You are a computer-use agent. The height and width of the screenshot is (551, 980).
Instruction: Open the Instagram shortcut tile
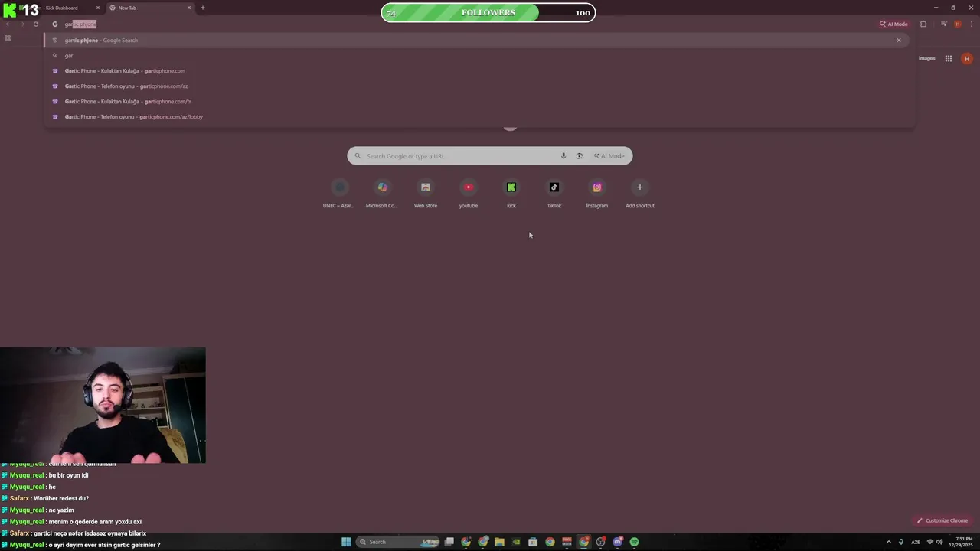597,193
